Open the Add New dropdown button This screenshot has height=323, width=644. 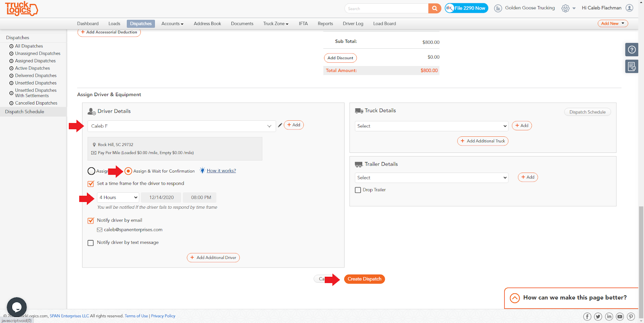pos(613,23)
